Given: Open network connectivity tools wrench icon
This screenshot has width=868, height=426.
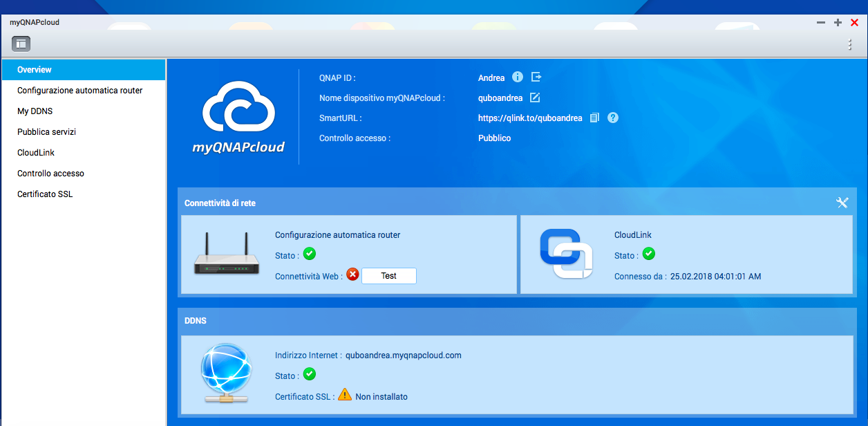Looking at the screenshot, I should tap(842, 203).
